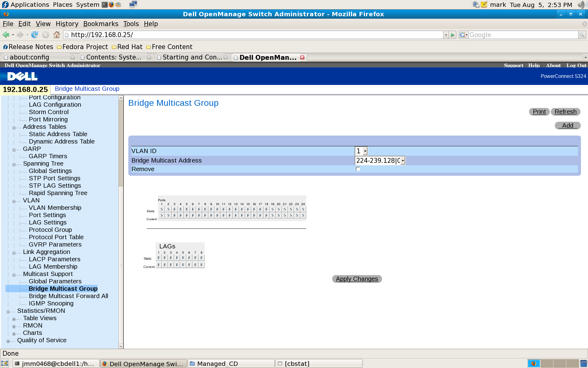Select VLAN Membership in the tree
This screenshot has width=588, height=368.
tap(55, 208)
